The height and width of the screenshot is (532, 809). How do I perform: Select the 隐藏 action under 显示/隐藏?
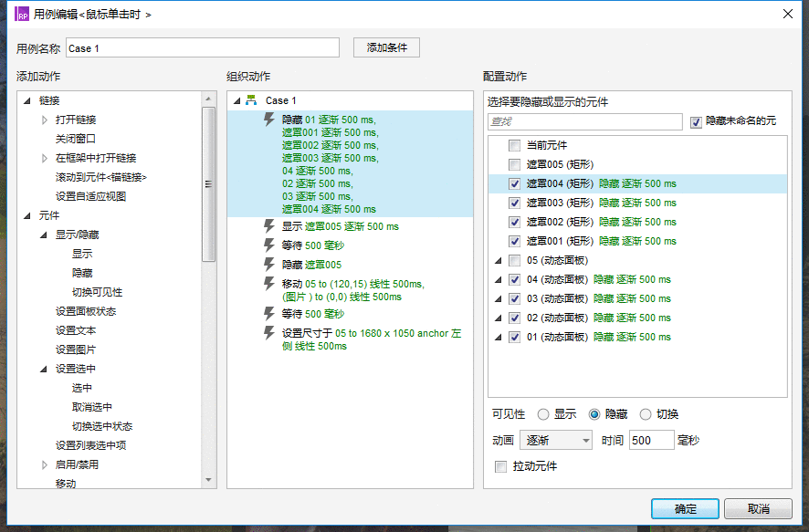(82, 273)
